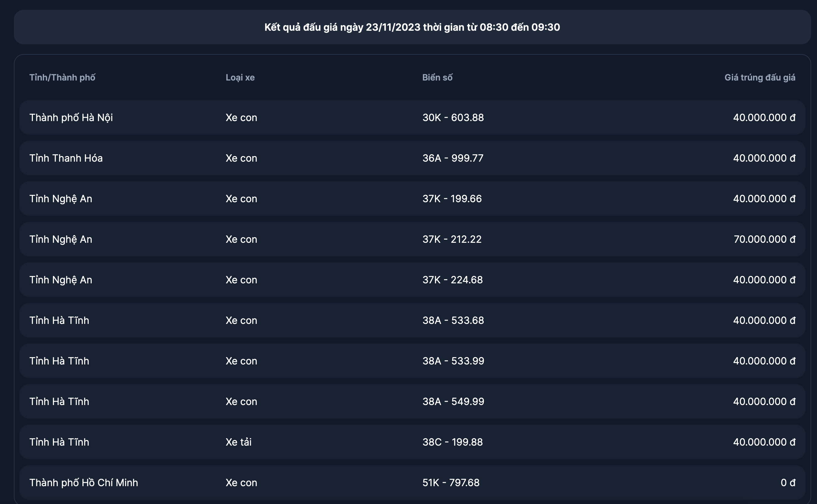Click plate number 38C - 199.88
Image resolution: width=817 pixels, height=504 pixels.
click(x=452, y=442)
